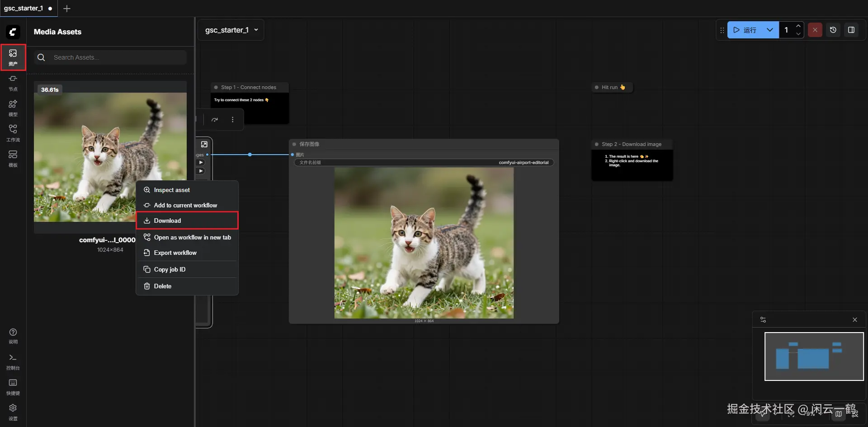
Task: Open the Workflows sidebar icon
Action: (13, 133)
